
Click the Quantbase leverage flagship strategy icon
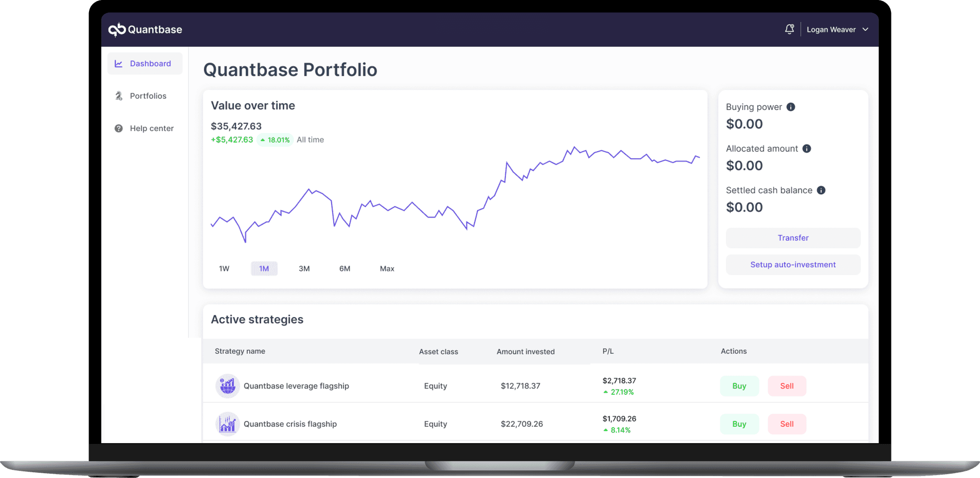(227, 386)
